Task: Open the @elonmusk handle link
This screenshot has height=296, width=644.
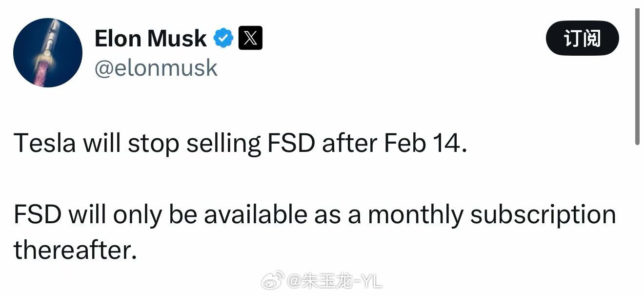Action: click(156, 68)
